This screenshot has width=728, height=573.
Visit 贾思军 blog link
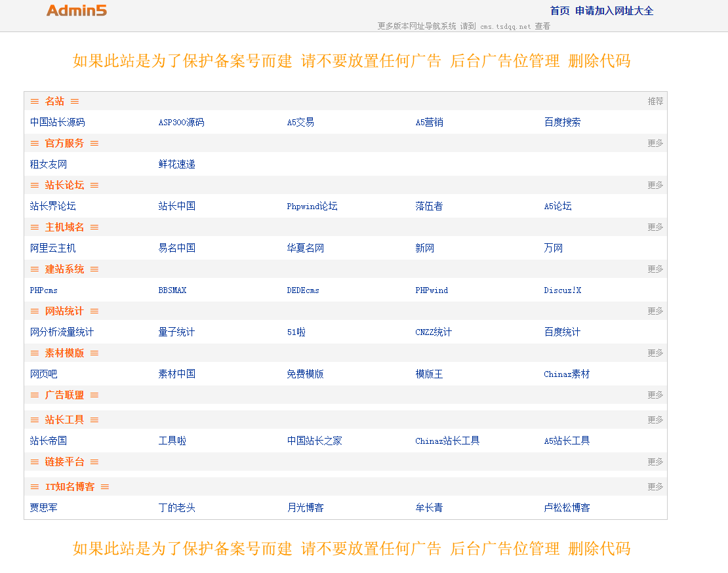(x=44, y=507)
